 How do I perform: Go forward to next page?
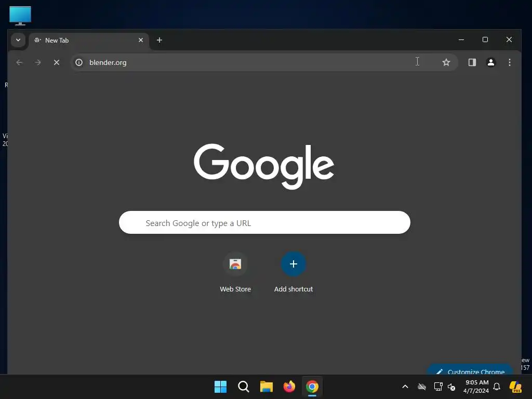tap(37, 62)
